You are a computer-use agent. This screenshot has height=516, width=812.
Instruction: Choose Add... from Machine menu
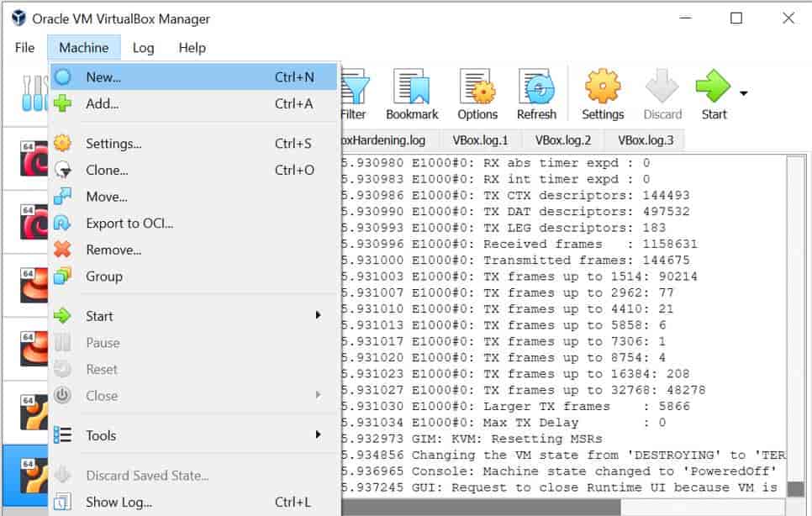point(195,103)
